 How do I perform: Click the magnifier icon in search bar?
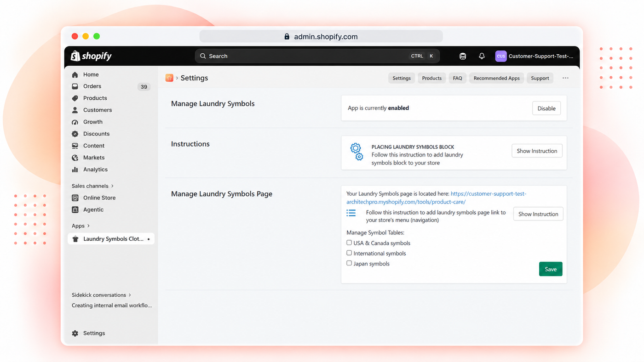click(x=203, y=56)
